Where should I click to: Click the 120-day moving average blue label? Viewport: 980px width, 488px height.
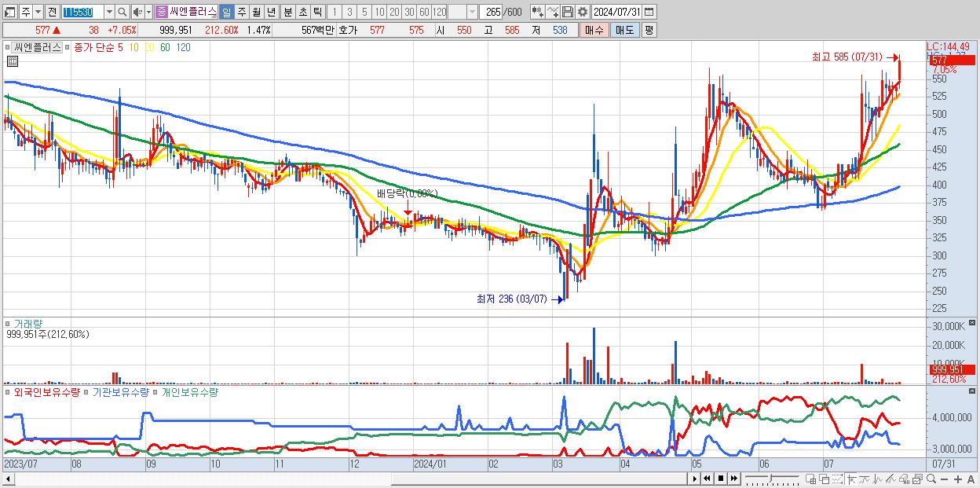pos(183,47)
